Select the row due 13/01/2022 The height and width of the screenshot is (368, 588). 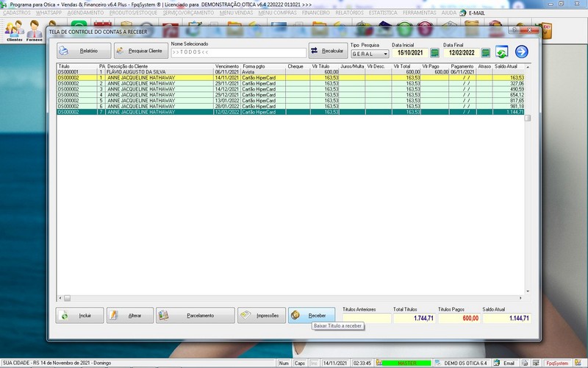(290, 101)
